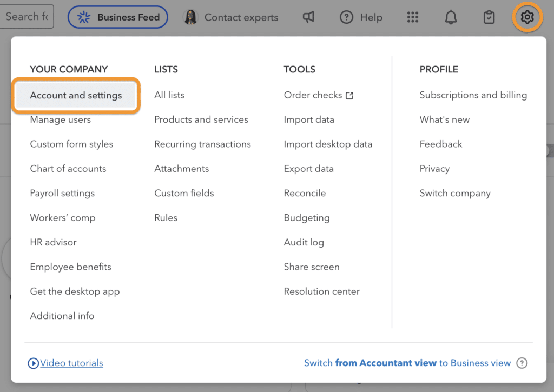The width and height of the screenshot is (554, 392).
Task: Select Recurring transactions
Action: (x=202, y=144)
